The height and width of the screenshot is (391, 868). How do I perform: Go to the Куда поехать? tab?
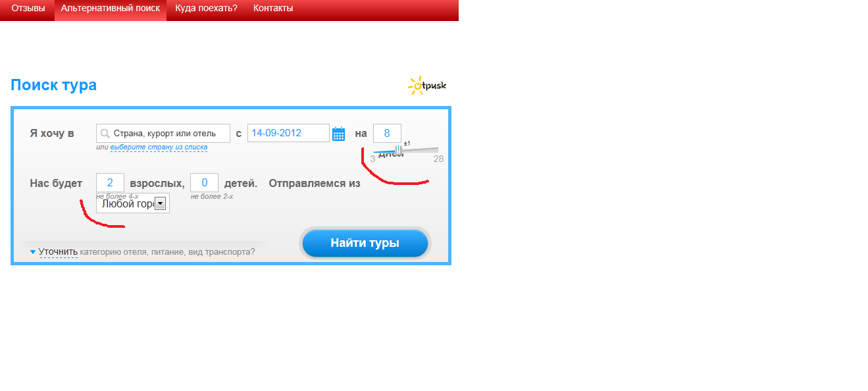click(207, 9)
